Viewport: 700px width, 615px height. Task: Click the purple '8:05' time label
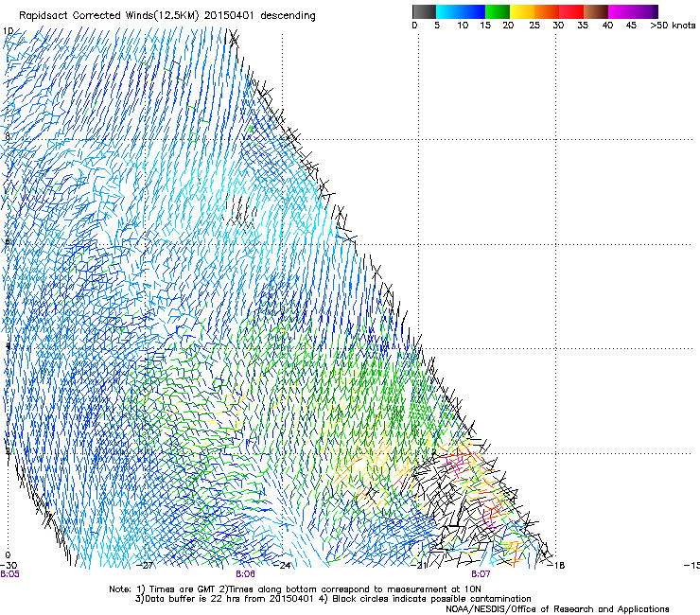click(9, 574)
